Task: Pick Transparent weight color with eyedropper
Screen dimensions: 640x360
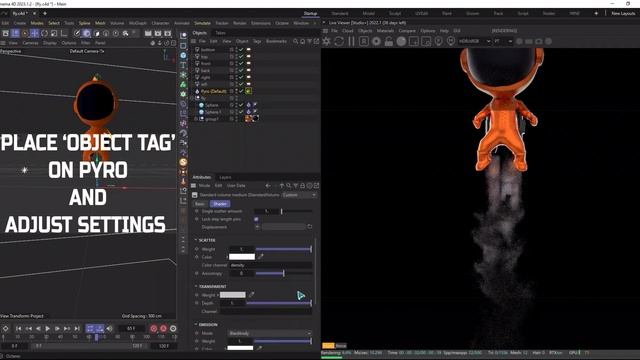Action: pyautogui.click(x=251, y=294)
